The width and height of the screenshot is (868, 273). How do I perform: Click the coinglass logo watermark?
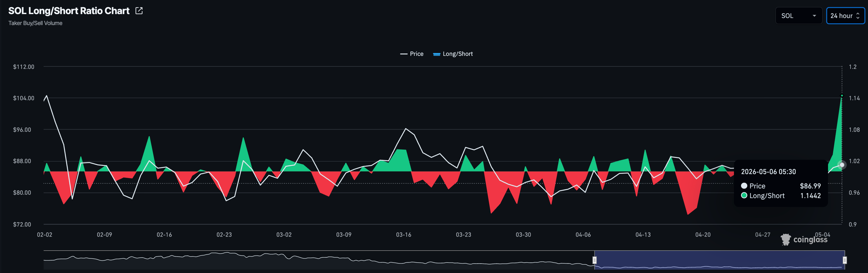(x=804, y=239)
